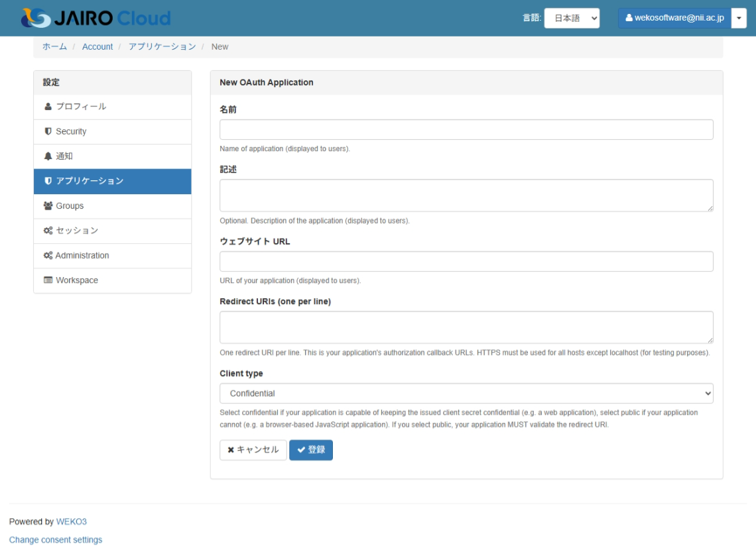Expand the user account caret menu
Image resolution: width=756 pixels, height=552 pixels.
coord(739,19)
